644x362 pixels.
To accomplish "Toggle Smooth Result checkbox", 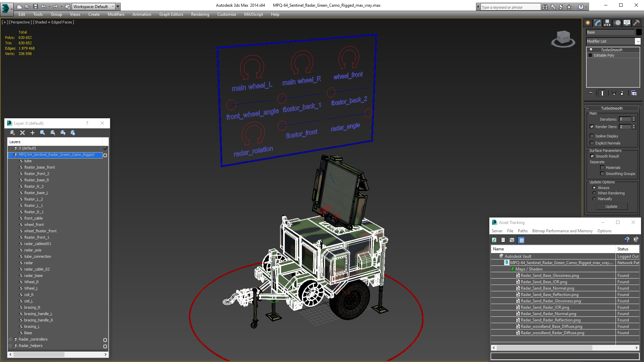I will [x=592, y=156].
